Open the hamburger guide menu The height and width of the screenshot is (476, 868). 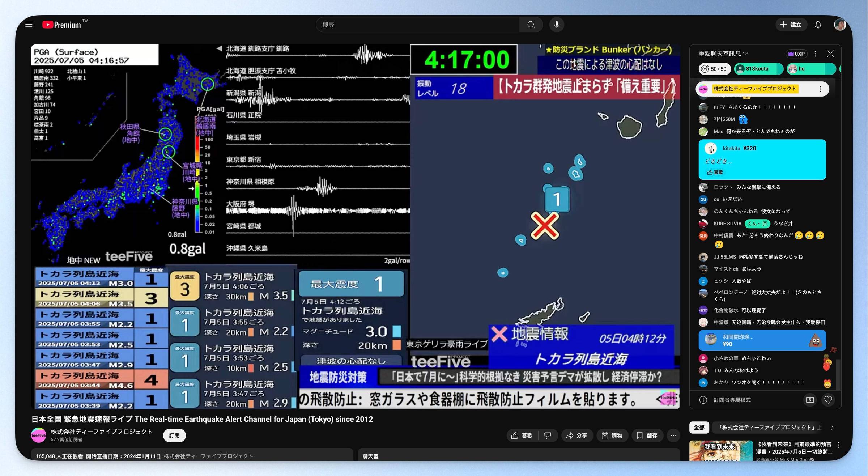[29, 25]
